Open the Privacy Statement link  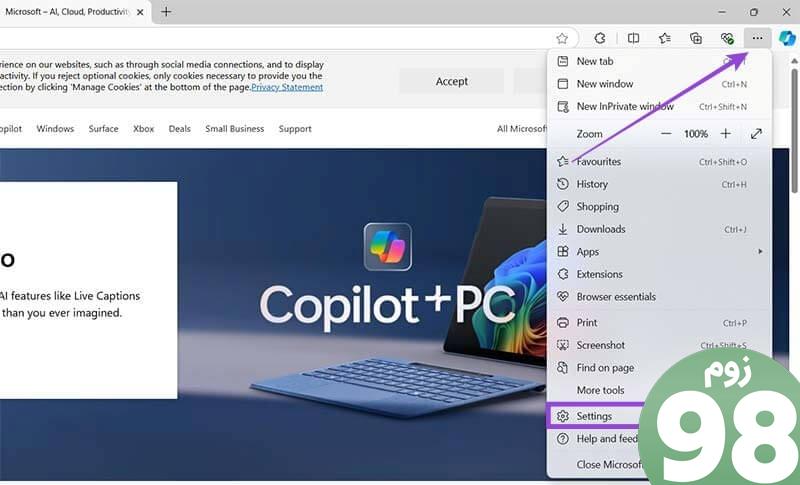(287, 87)
